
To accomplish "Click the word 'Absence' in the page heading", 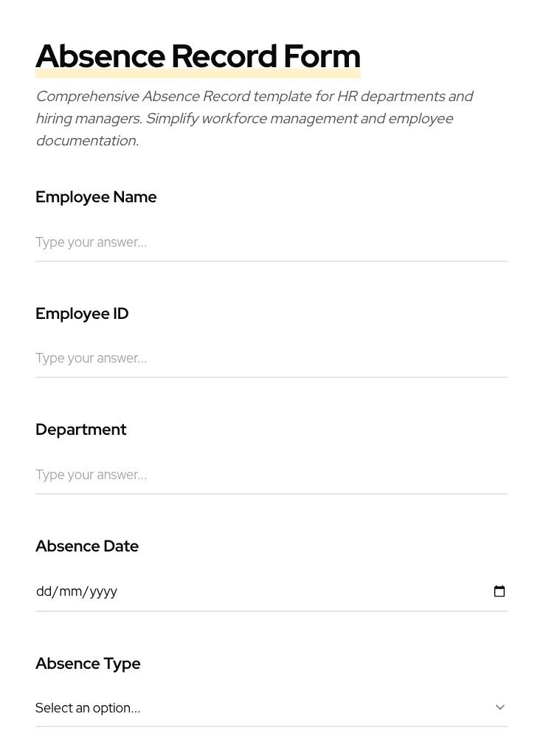I will [x=100, y=57].
